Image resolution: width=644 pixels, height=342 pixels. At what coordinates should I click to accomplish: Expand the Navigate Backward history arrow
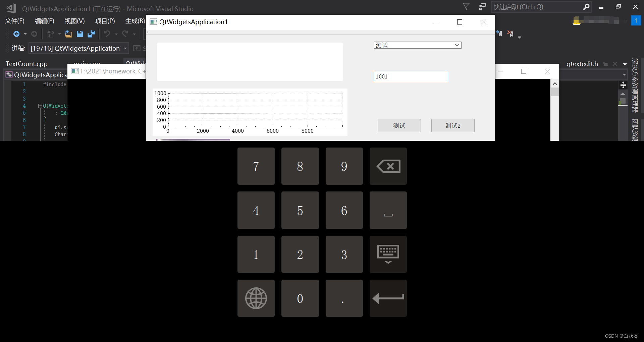click(25, 34)
